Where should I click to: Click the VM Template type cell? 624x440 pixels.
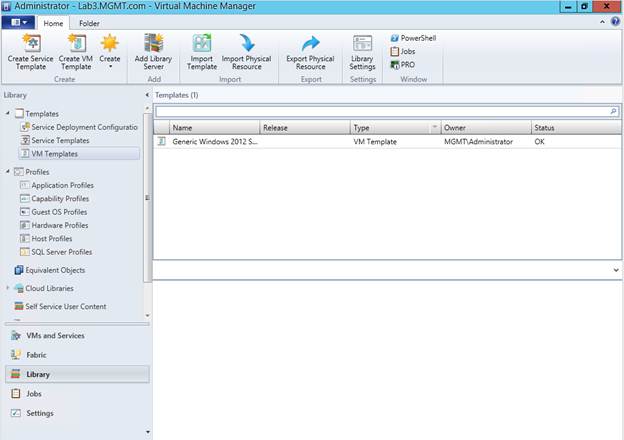[x=375, y=142]
